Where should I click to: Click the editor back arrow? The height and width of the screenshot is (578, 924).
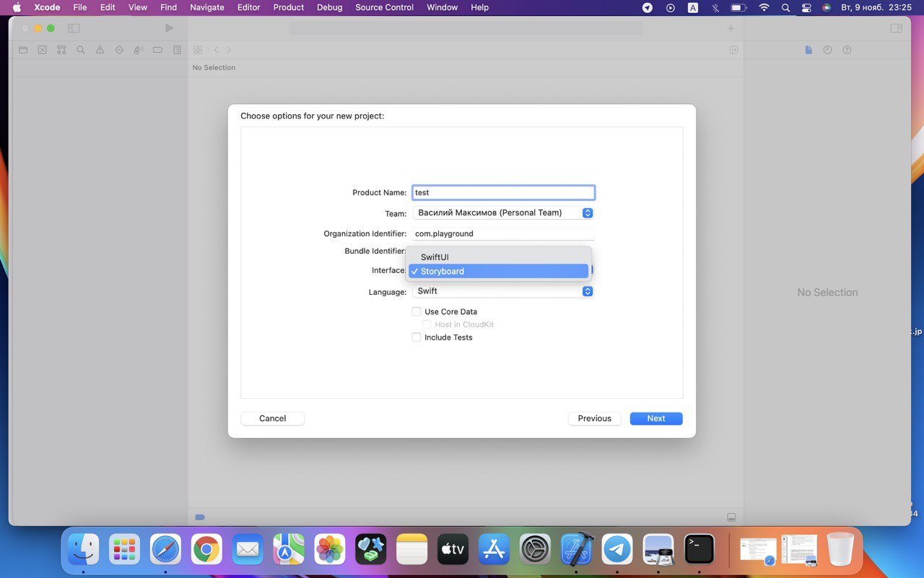pyautogui.click(x=216, y=50)
